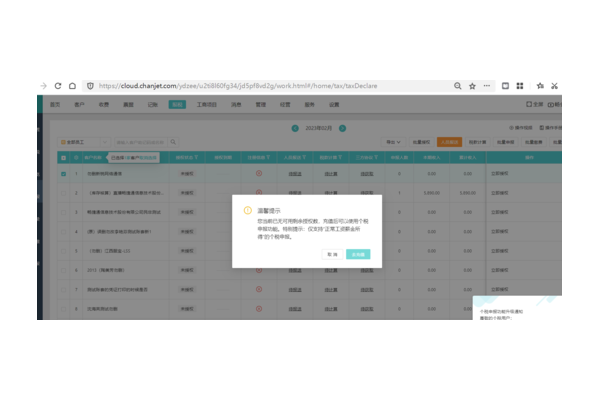Select the highlighted teal tab in top navigation
Screen dimensions: 600x400
coord(177,104)
